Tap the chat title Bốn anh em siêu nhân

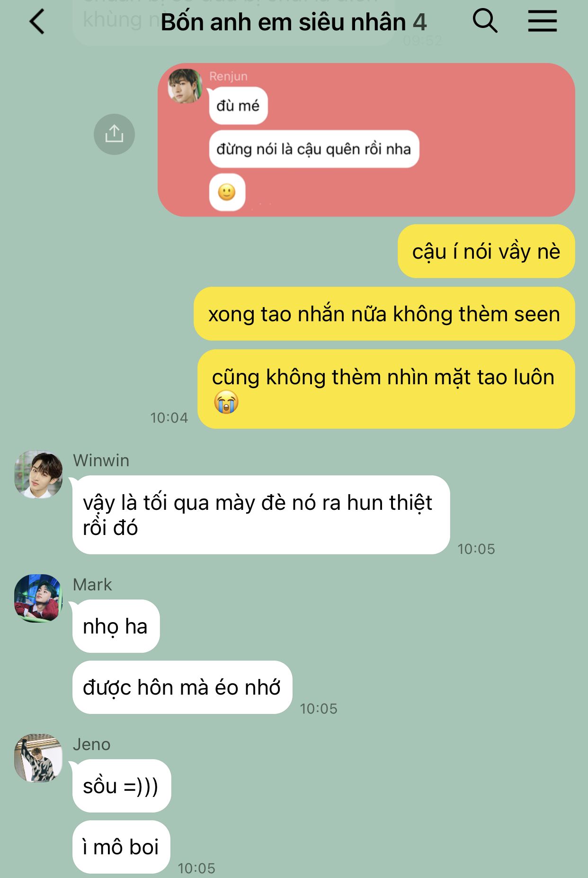(x=294, y=22)
